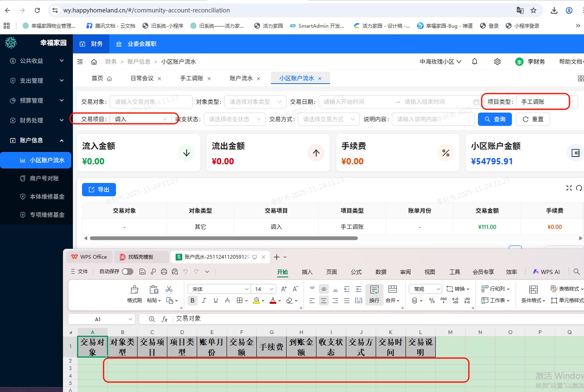This screenshot has width=584, height=392.
Task: Click the percent style icon in WPS
Action: (432, 301)
